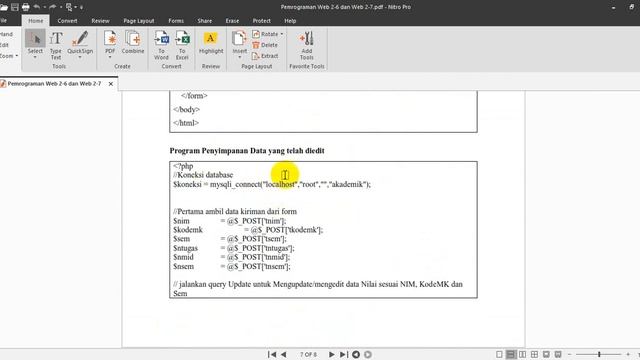Click next view round button

click(x=368, y=354)
